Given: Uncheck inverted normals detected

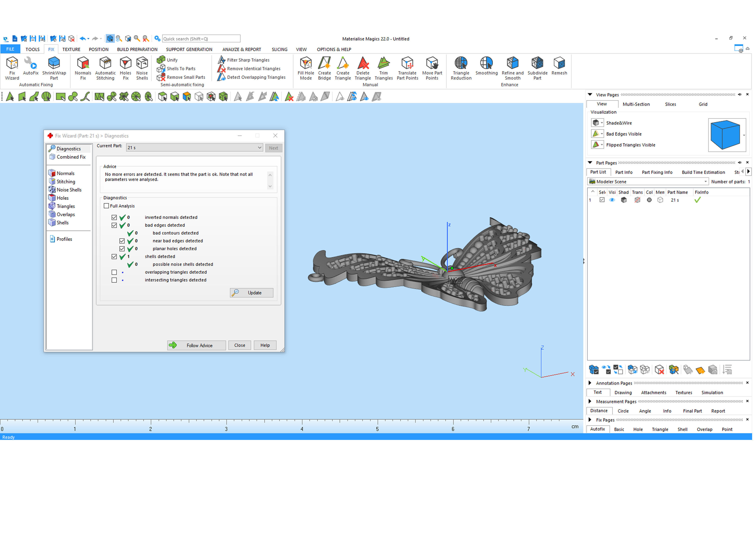Looking at the screenshot, I should pyautogui.click(x=114, y=217).
